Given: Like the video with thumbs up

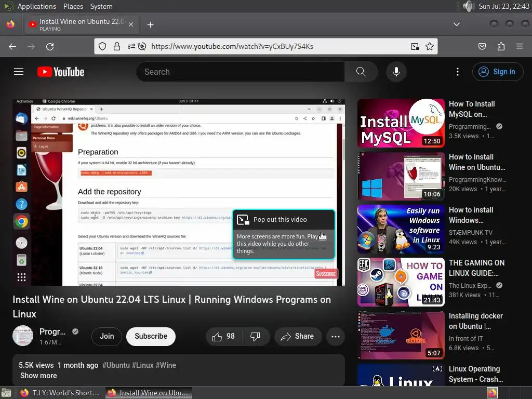Looking at the screenshot, I should tap(224, 336).
